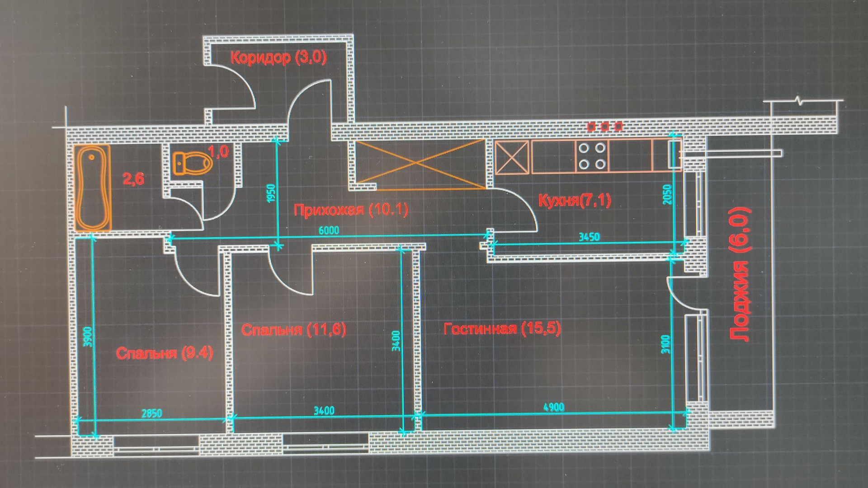Click the Спальня (9.4) room label
Image resolution: width=868 pixels, height=488 pixels.
(x=165, y=353)
